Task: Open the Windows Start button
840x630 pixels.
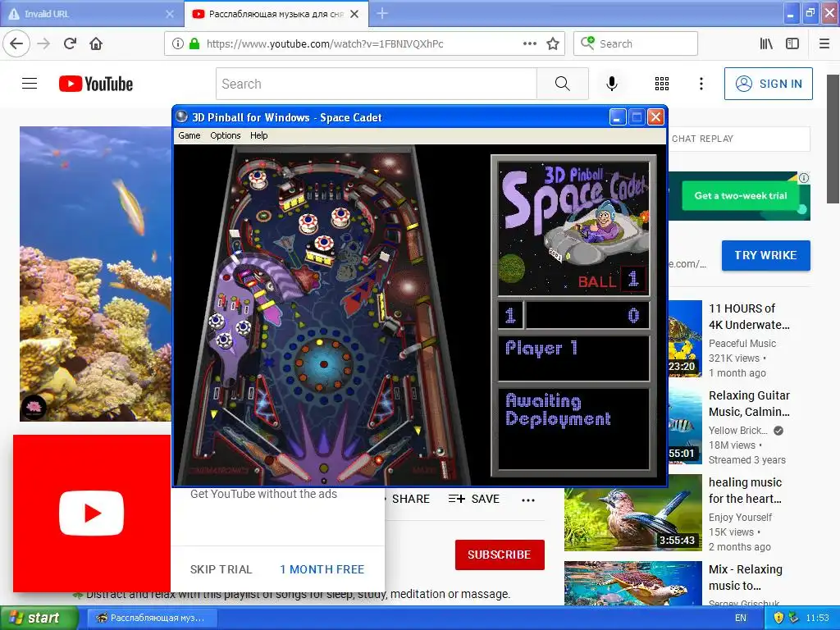Action: click(39, 618)
